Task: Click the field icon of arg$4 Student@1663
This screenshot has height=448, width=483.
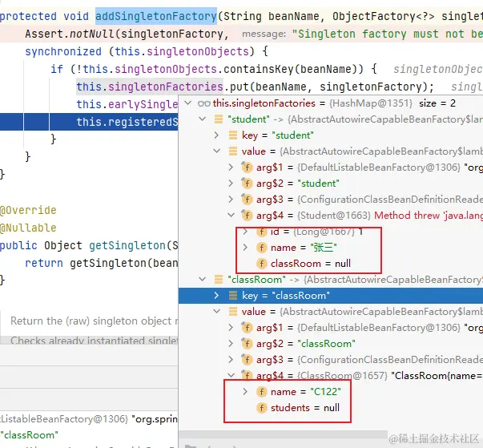Action: tap(247, 216)
